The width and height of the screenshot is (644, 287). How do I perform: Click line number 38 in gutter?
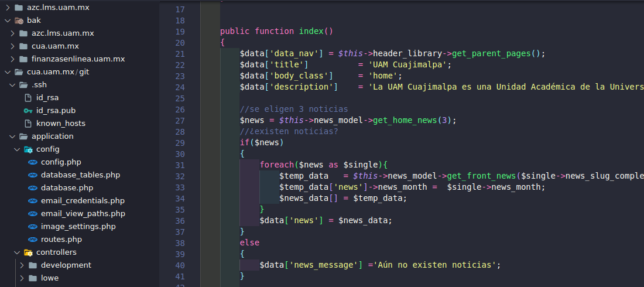point(180,243)
